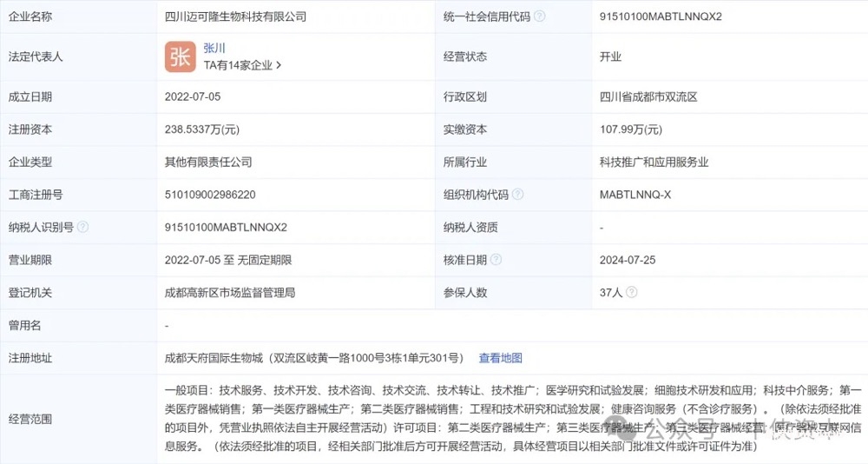Click 其他有限责任公司 enterprise type
The image size is (868, 464).
[x=208, y=162]
